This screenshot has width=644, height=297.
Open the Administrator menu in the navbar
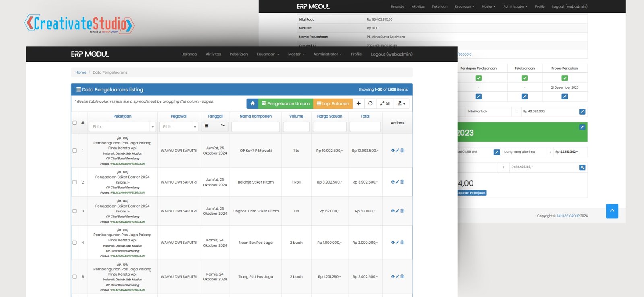[x=327, y=54]
